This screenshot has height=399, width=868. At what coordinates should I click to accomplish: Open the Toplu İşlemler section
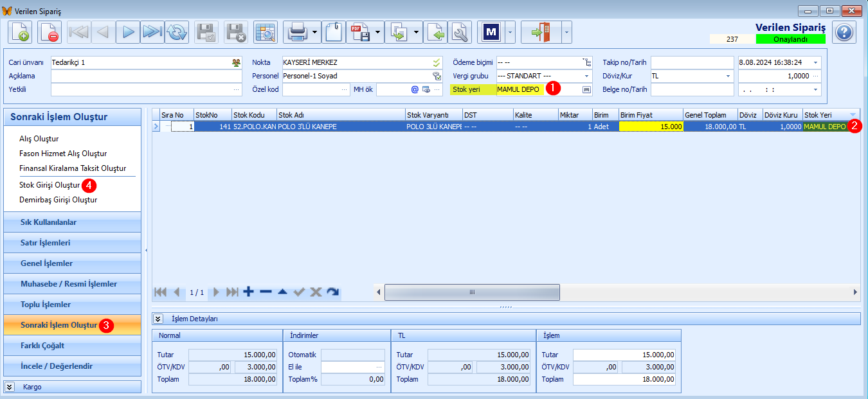tap(72, 305)
